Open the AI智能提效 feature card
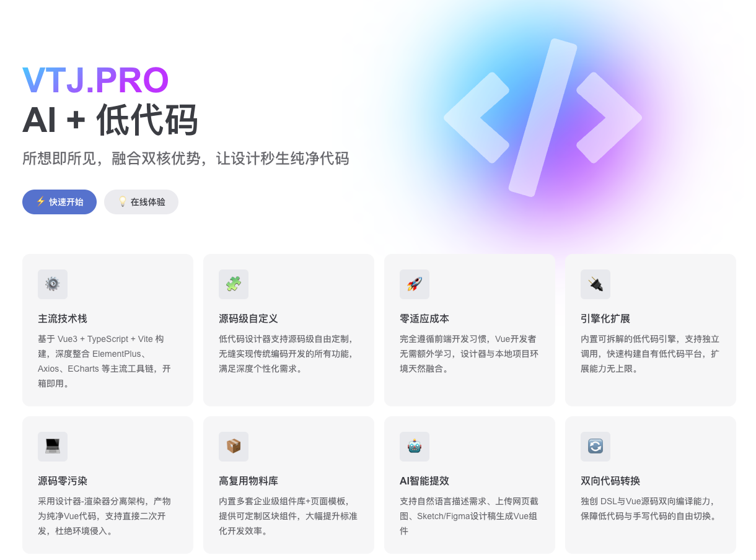Viewport: 756px width, 560px height. 469,484
